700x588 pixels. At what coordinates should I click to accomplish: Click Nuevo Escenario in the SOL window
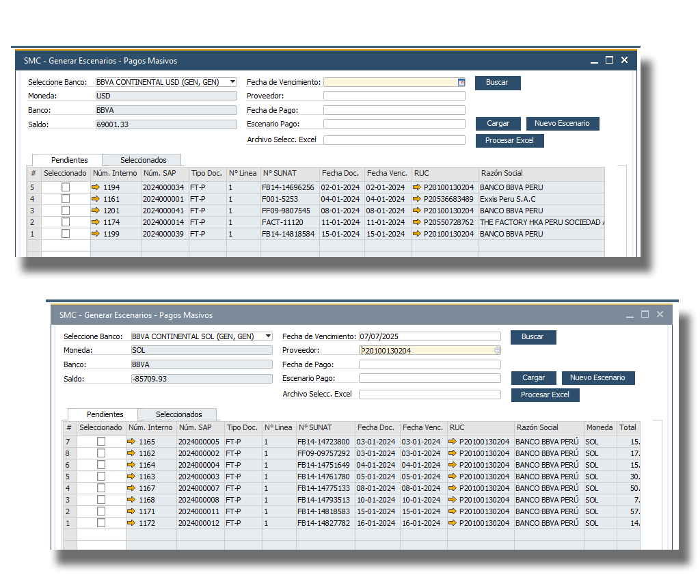click(597, 377)
